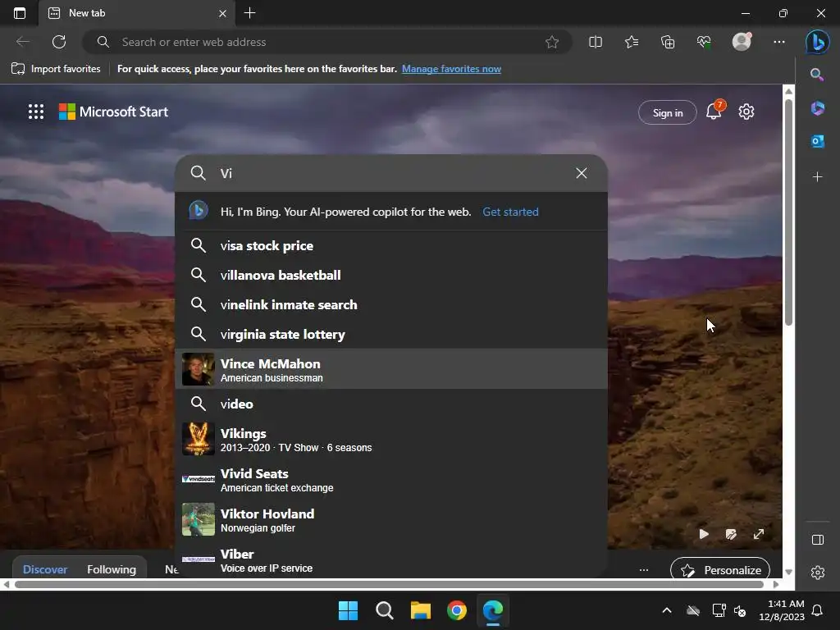The height and width of the screenshot is (630, 840).
Task: Open the feed more options ellipsis
Action: coord(644,570)
